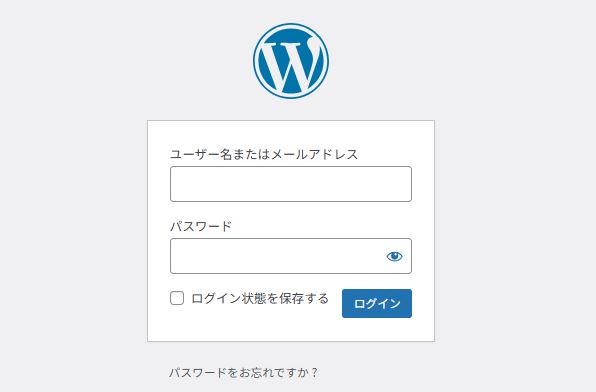Go to WordPress.org via the blue W logo

291,61
